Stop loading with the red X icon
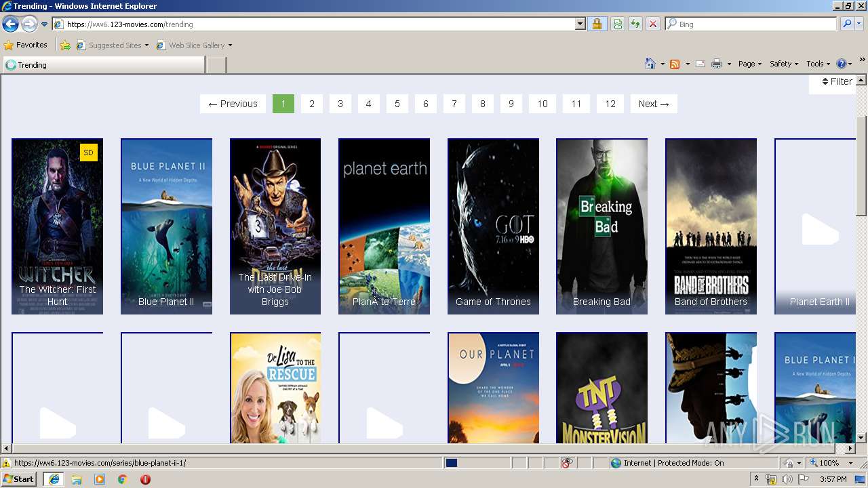This screenshot has height=488, width=868. point(653,24)
